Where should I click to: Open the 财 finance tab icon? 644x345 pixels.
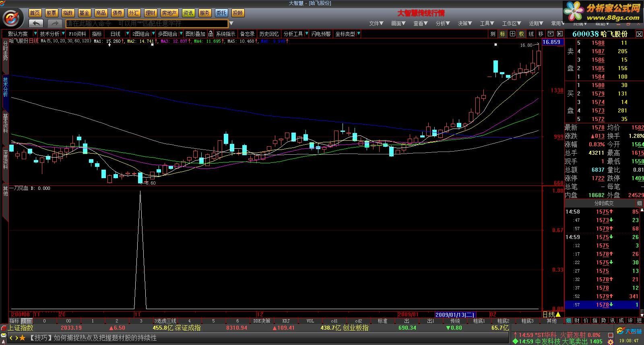point(577,321)
